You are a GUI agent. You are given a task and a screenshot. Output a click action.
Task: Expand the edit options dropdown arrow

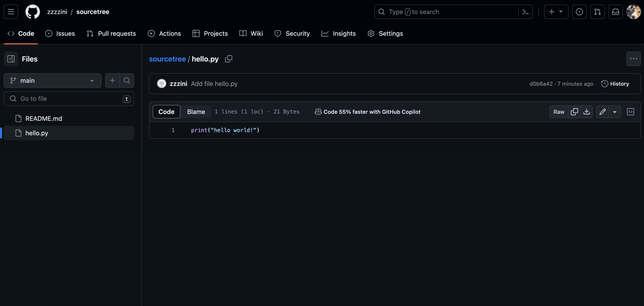tap(615, 112)
